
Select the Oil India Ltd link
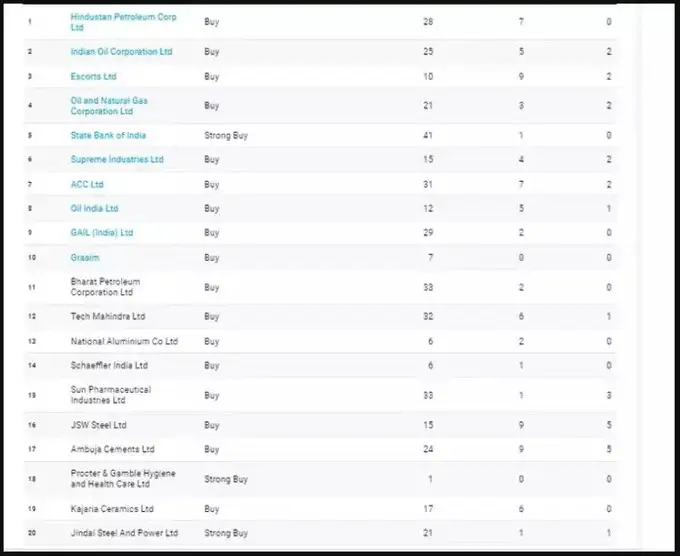coord(94,208)
